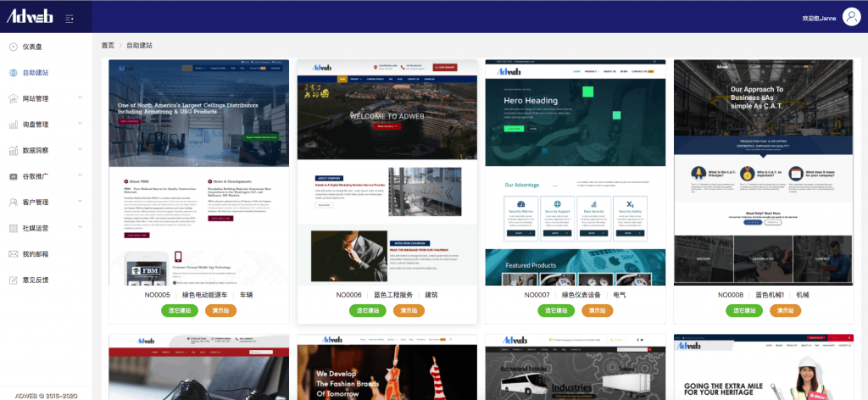Open the NO0007 template preview thumbnail
This screenshot has height=400, width=868.
point(575,172)
